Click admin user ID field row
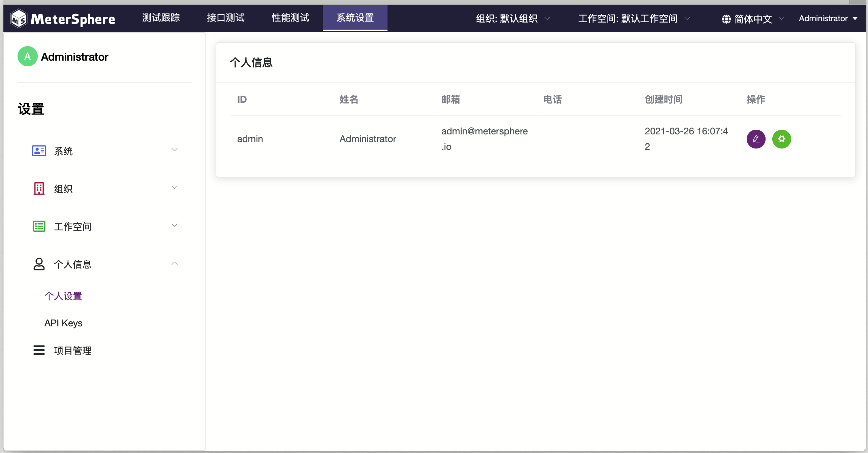This screenshot has width=868, height=453. pos(250,139)
